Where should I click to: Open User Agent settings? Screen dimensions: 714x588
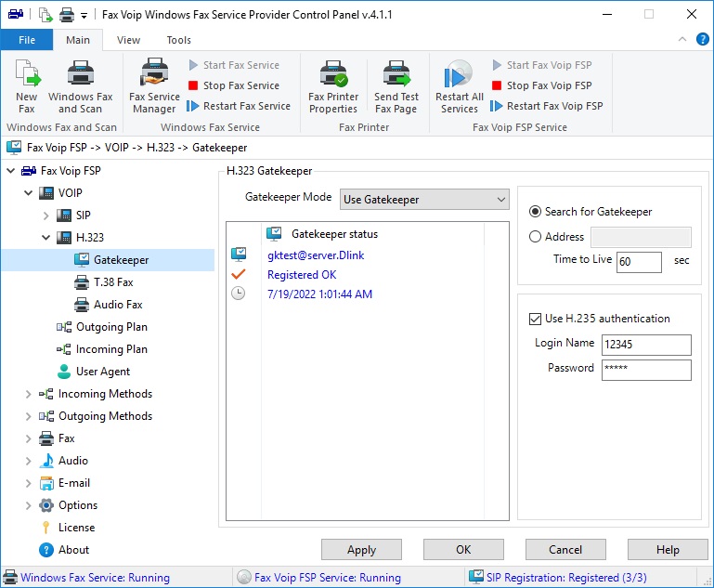(103, 372)
